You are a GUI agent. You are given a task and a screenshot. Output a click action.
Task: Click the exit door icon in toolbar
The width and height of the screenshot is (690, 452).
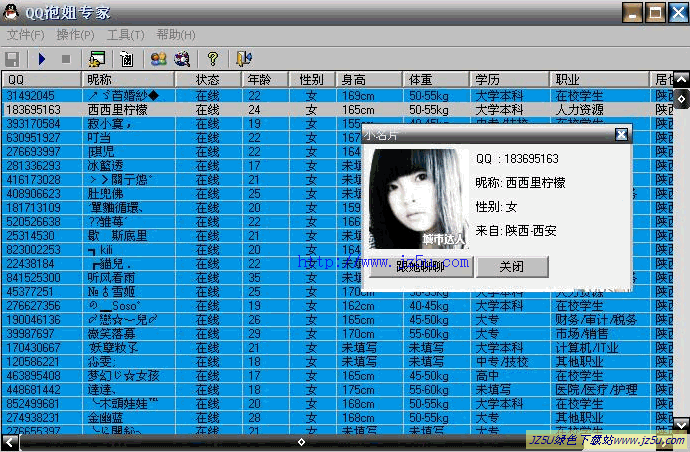[x=244, y=59]
